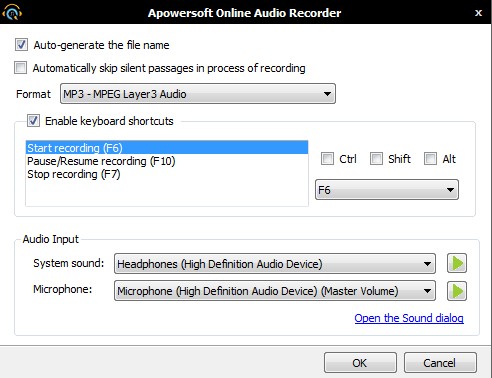Play test for System sound device

point(457,263)
